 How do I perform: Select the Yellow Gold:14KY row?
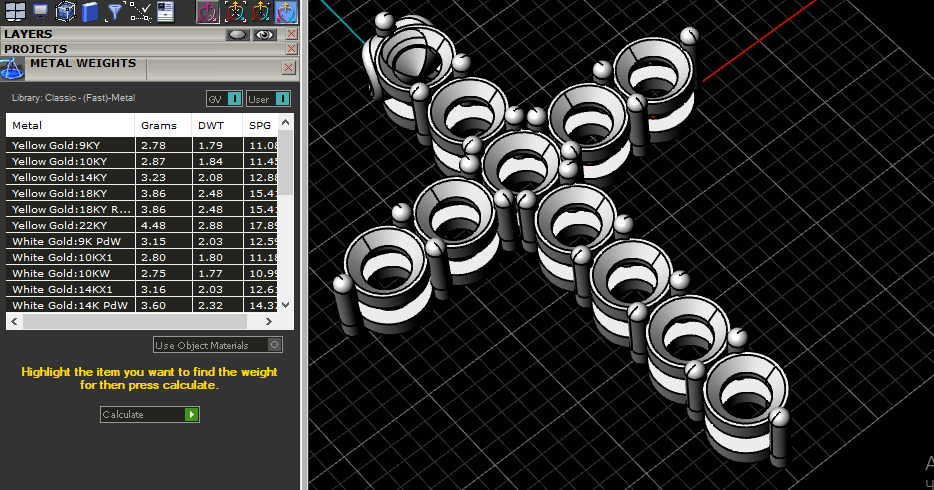point(141,177)
